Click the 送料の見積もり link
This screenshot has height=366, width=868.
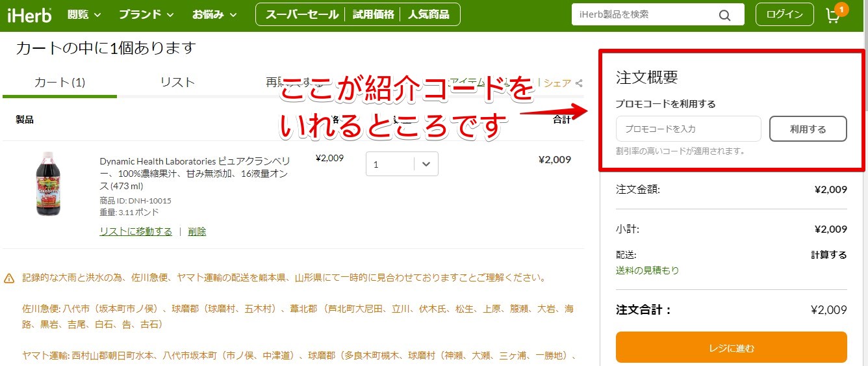(x=647, y=270)
